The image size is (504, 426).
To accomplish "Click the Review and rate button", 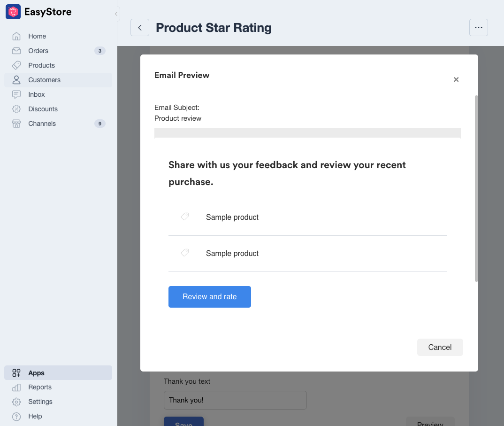I will tap(210, 297).
